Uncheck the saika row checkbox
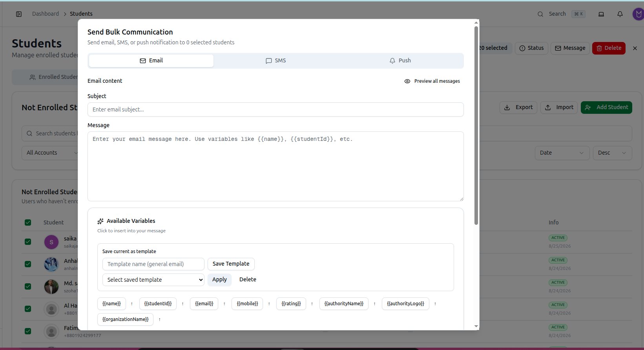The image size is (644, 350). (28, 242)
